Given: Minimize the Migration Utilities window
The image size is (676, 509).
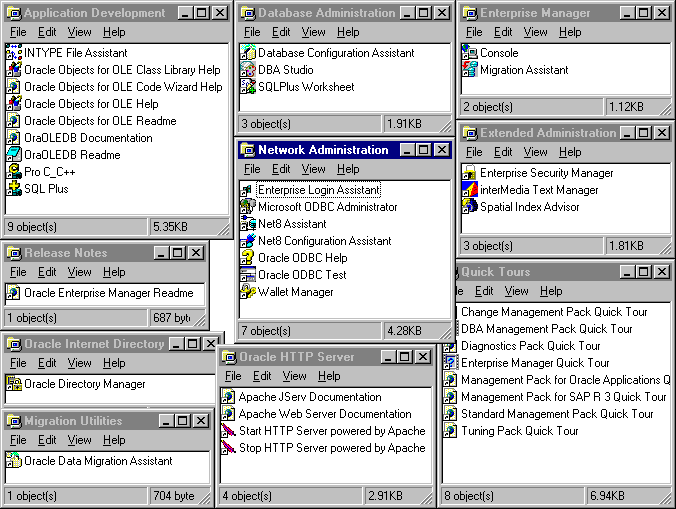Looking at the screenshot, I should (166, 421).
